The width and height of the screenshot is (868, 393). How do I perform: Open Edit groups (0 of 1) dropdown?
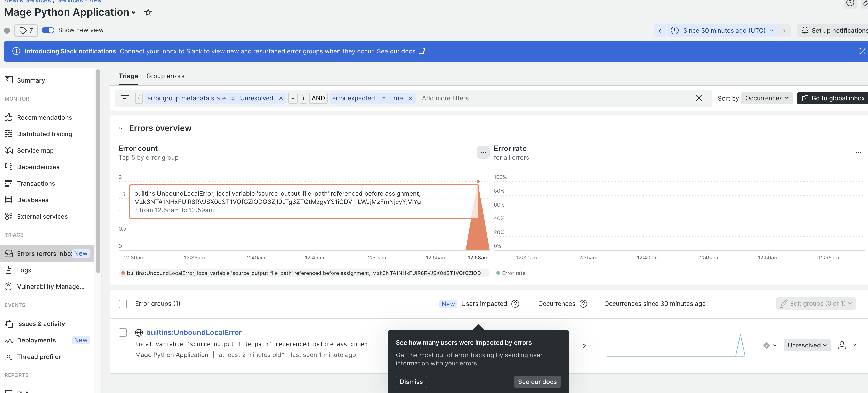pyautogui.click(x=815, y=304)
